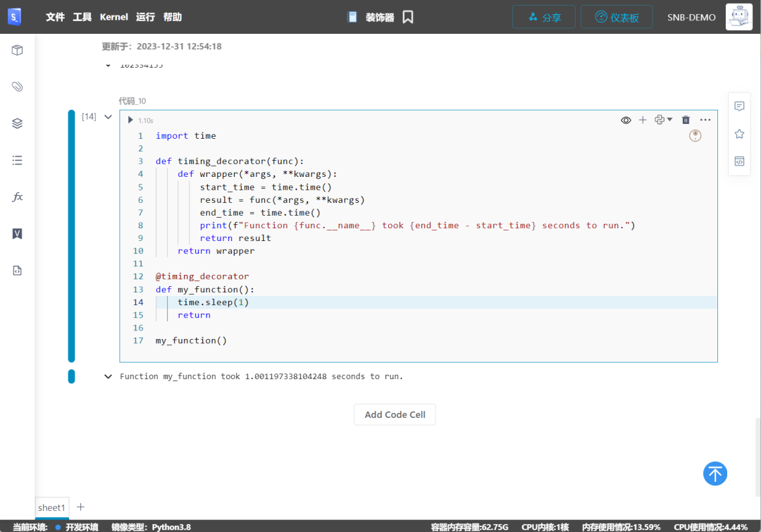Open the Kernel menu
This screenshot has height=532, width=761.
pos(114,17)
